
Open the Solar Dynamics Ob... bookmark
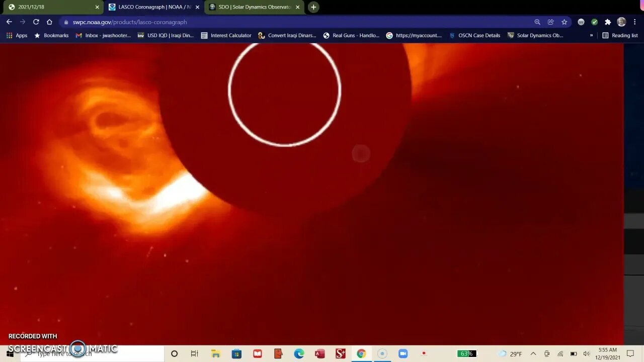pos(535,36)
